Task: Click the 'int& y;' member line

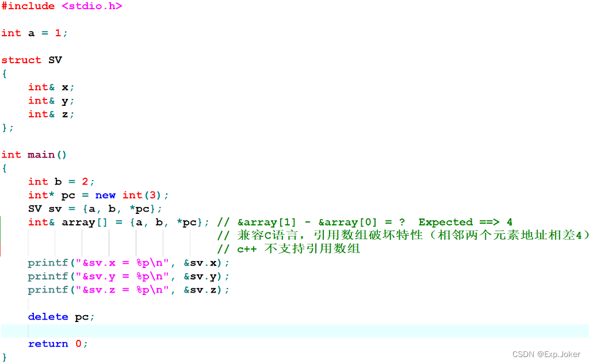Action: pos(51,101)
